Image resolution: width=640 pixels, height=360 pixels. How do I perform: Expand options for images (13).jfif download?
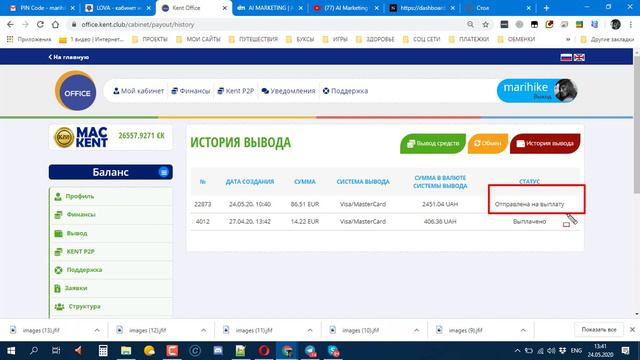click(x=97, y=330)
